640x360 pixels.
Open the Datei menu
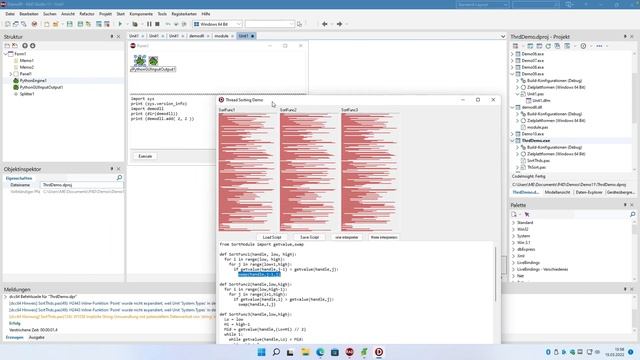pyautogui.click(x=10, y=14)
